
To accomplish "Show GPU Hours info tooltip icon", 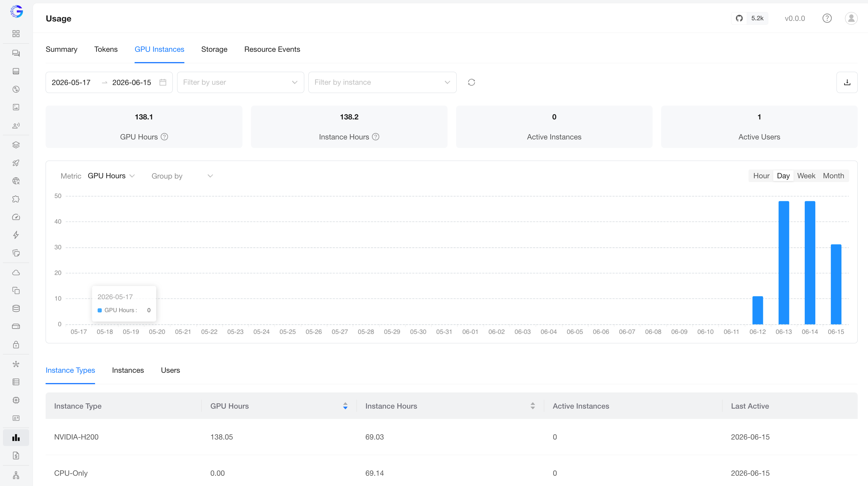I will click(x=164, y=137).
